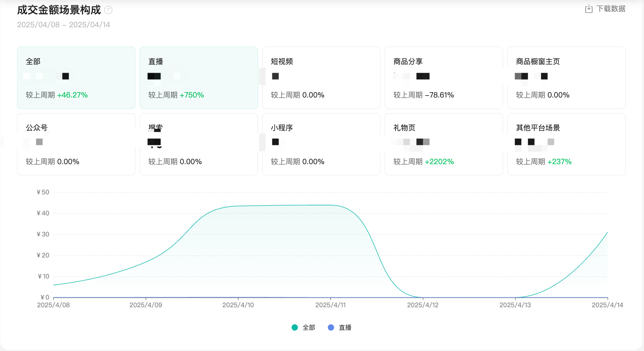Image resolution: width=644 pixels, height=351 pixels.
Task: Select the 商品橱窗主页 scene card
Action: coord(566,78)
